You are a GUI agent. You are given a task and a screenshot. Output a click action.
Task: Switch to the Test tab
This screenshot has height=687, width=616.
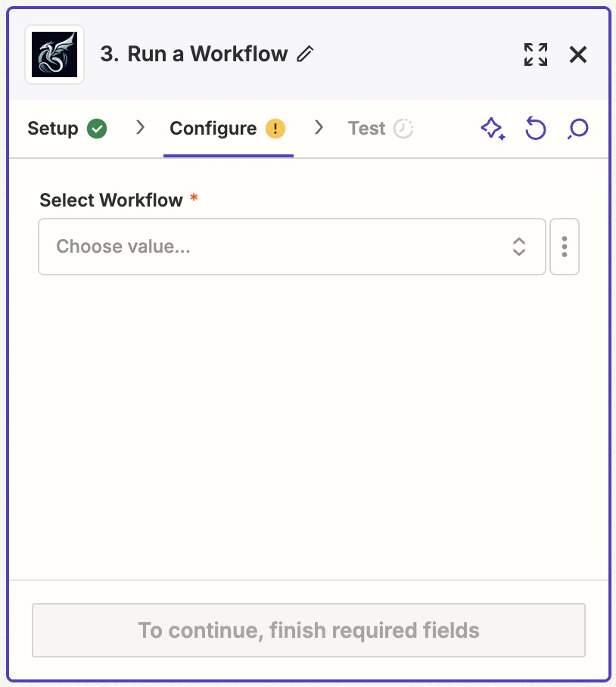pyautogui.click(x=366, y=128)
